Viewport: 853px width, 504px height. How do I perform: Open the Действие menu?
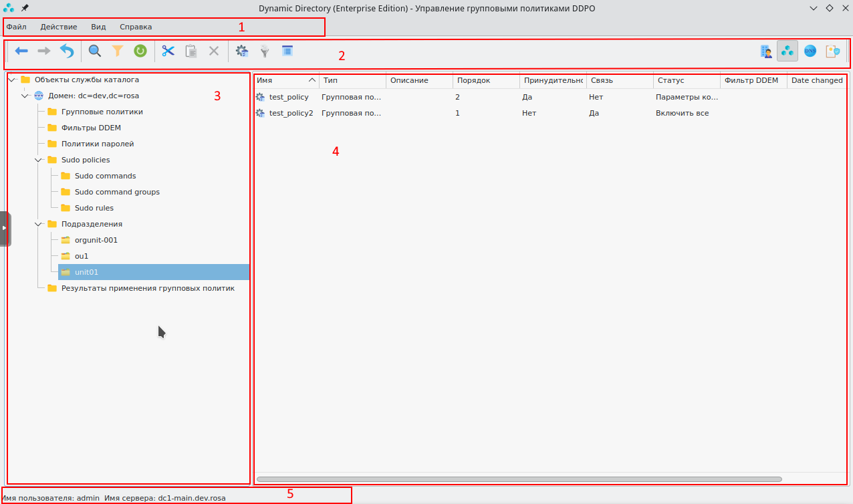click(x=59, y=27)
